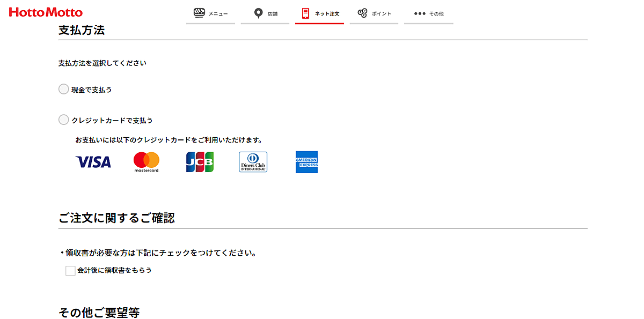
Task: Select the 現金で支払う radio button
Action: point(63,90)
